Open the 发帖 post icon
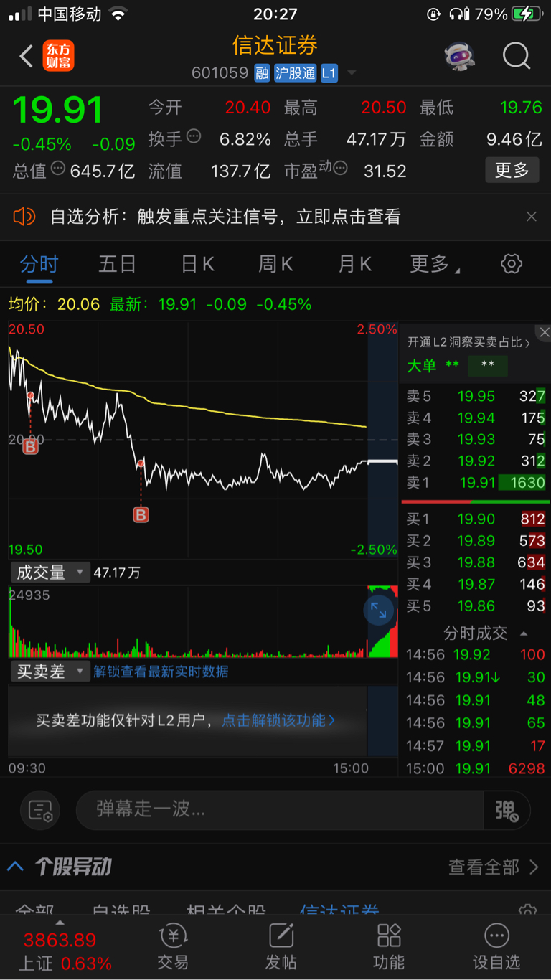 point(281,946)
